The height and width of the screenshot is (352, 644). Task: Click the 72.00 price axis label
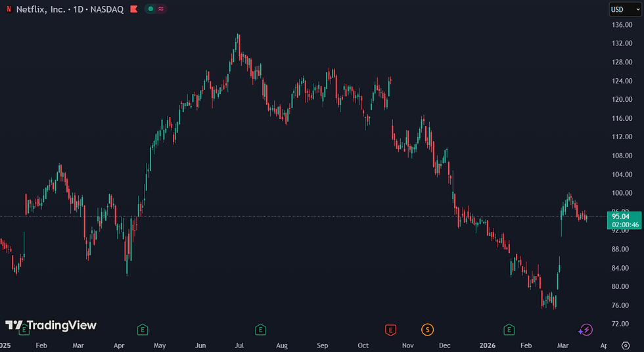click(x=620, y=324)
